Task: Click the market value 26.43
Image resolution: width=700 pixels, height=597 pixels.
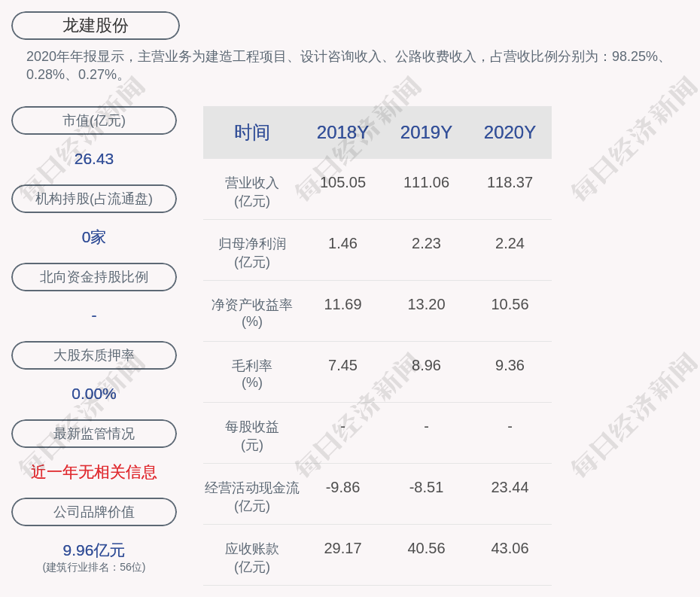Action: tap(94, 159)
